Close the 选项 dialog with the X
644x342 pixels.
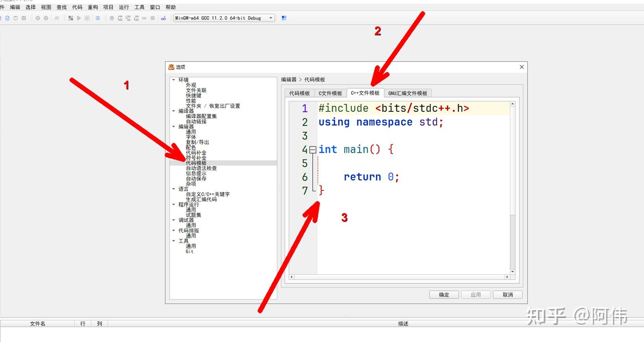(x=522, y=67)
